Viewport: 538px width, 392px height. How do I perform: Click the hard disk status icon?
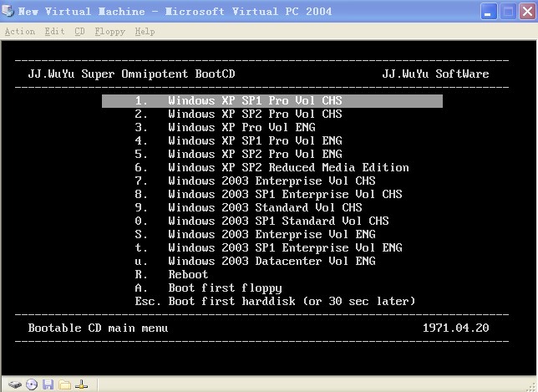pos(14,384)
